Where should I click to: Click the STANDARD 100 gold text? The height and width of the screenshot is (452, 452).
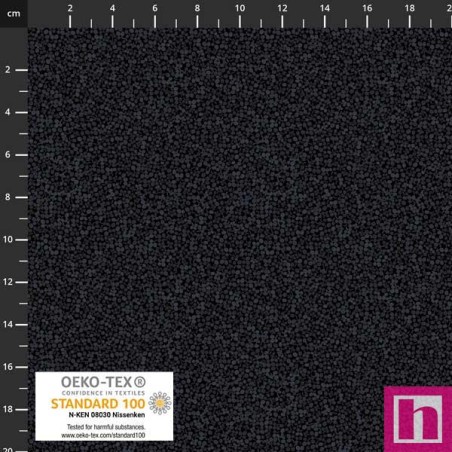click(x=98, y=404)
